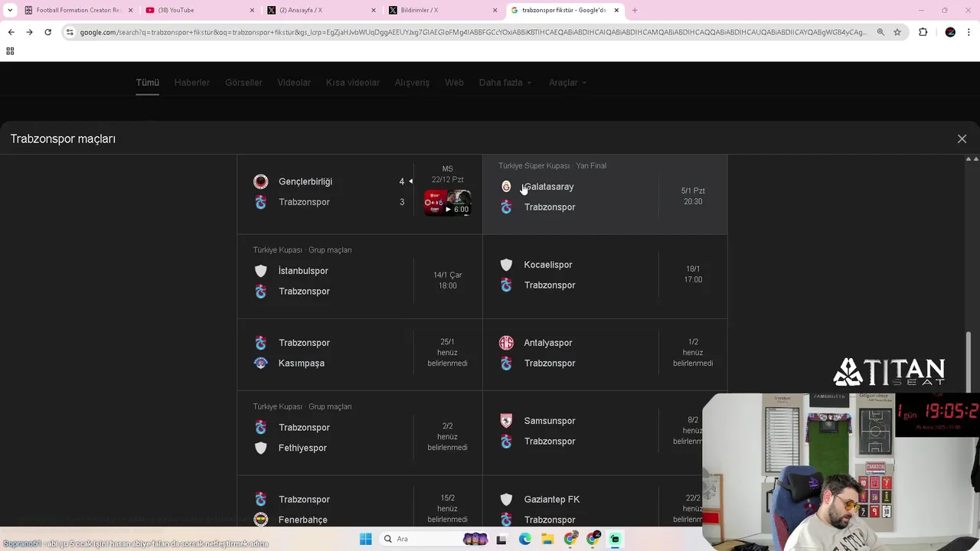The height and width of the screenshot is (551, 980).
Task: Open the Windows Start menu
Action: point(365,539)
